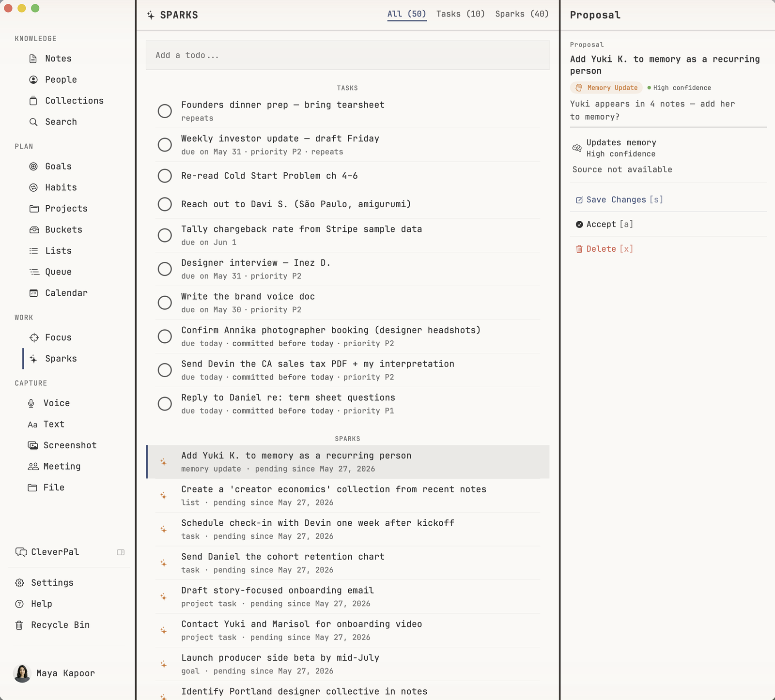Select spark Schedule check-in with Devin
The height and width of the screenshot is (700, 775).
(348, 529)
